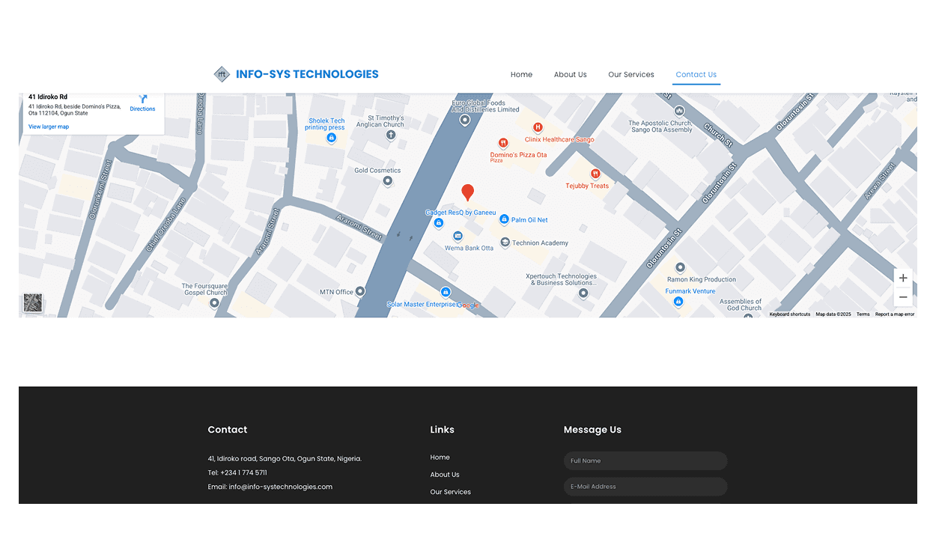Click the Palm Oil Net shop icon
The height and width of the screenshot is (560, 936).
[504, 219]
